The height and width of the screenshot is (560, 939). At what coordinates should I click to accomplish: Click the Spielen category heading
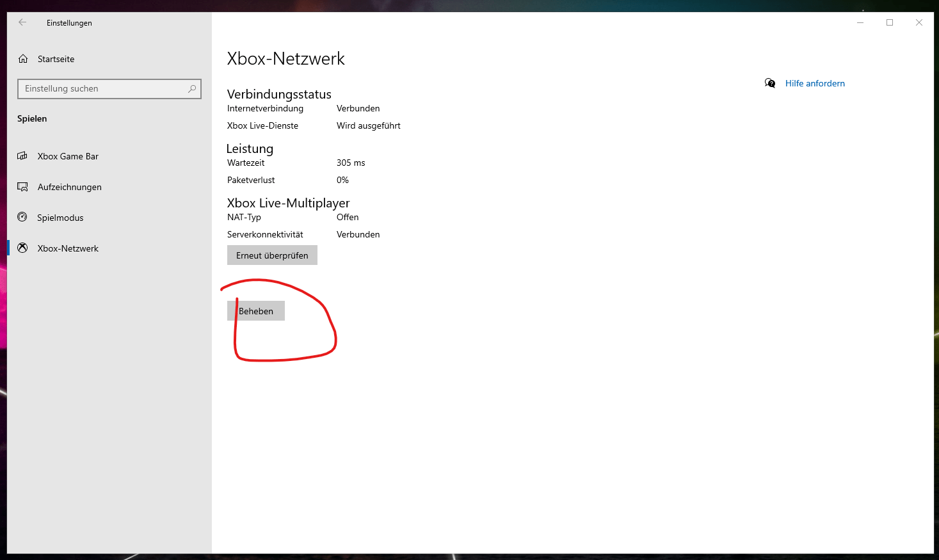pos(32,118)
